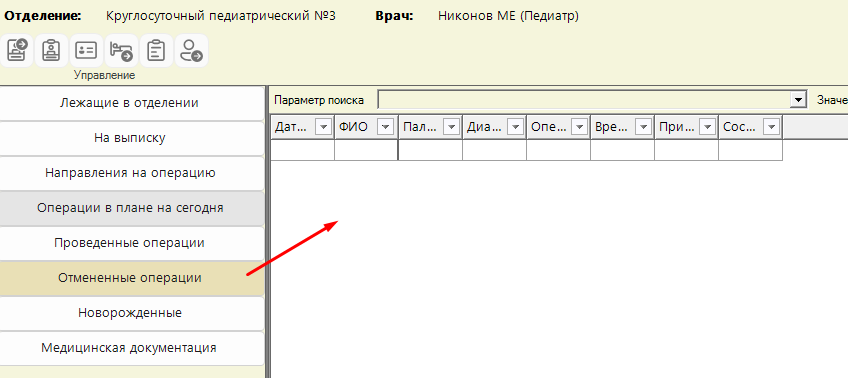Switch to На выписку section

pos(132,138)
